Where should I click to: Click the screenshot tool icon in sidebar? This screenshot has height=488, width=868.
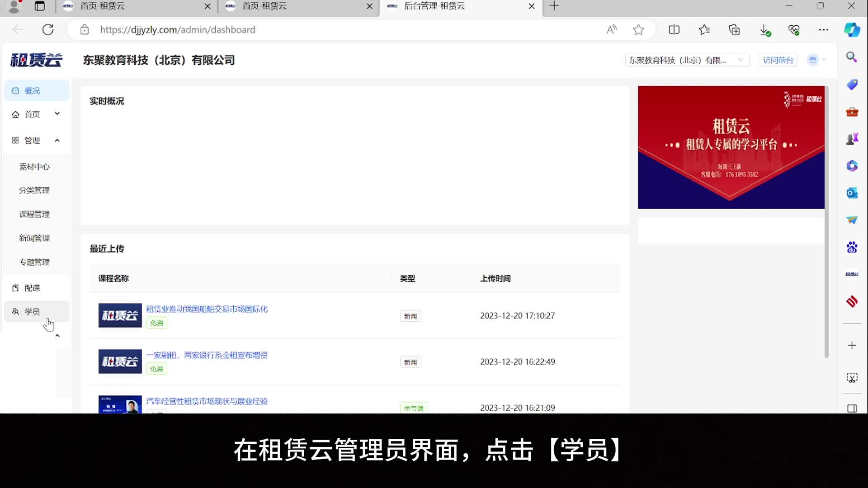click(852, 378)
